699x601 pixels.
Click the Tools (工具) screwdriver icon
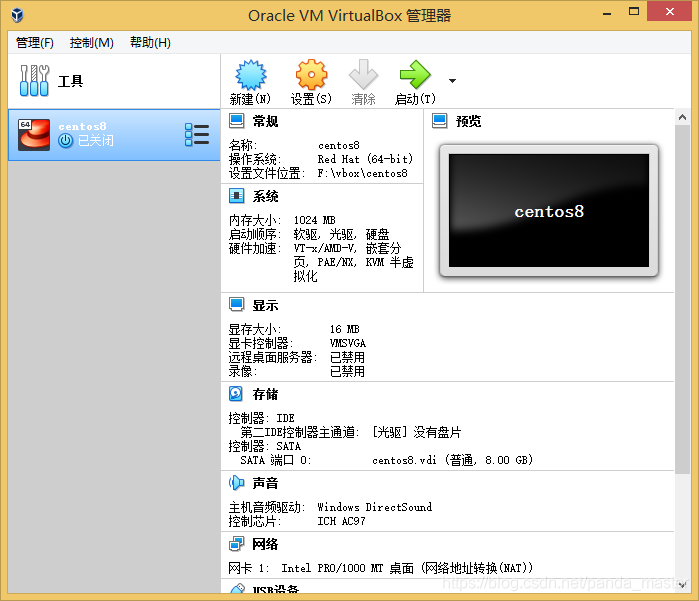[x=34, y=81]
